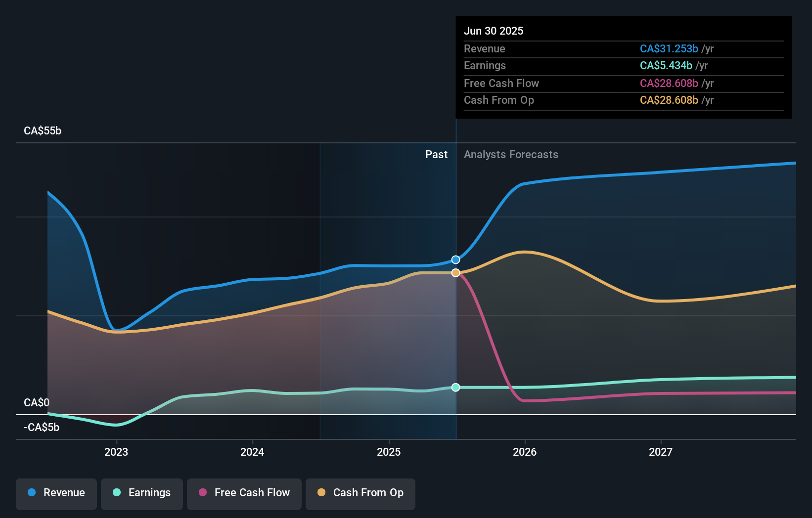Click the CA$55b y-axis label
The width and height of the screenshot is (812, 518).
[43, 130]
